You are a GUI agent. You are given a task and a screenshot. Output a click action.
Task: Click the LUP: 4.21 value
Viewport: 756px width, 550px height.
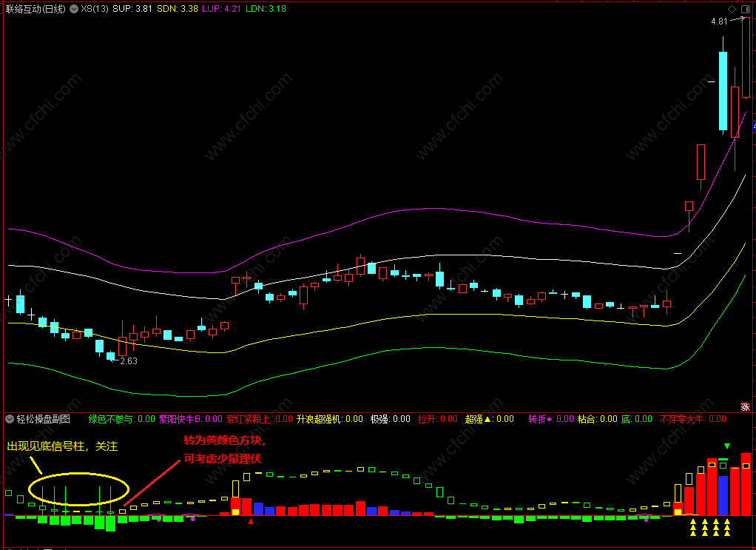221,9
